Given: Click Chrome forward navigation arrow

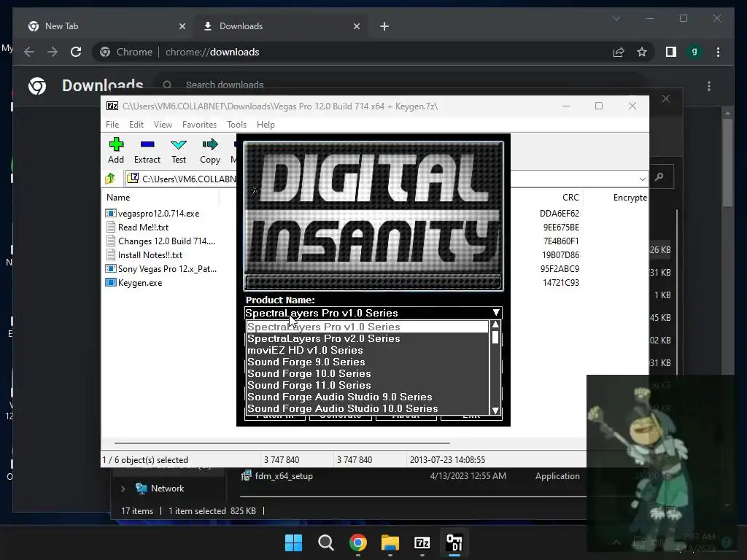Looking at the screenshot, I should (53, 52).
